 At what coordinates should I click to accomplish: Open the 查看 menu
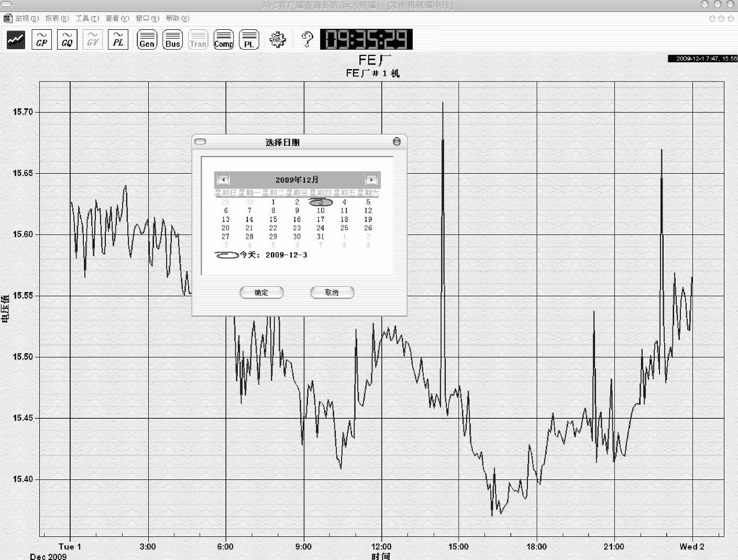(117, 18)
